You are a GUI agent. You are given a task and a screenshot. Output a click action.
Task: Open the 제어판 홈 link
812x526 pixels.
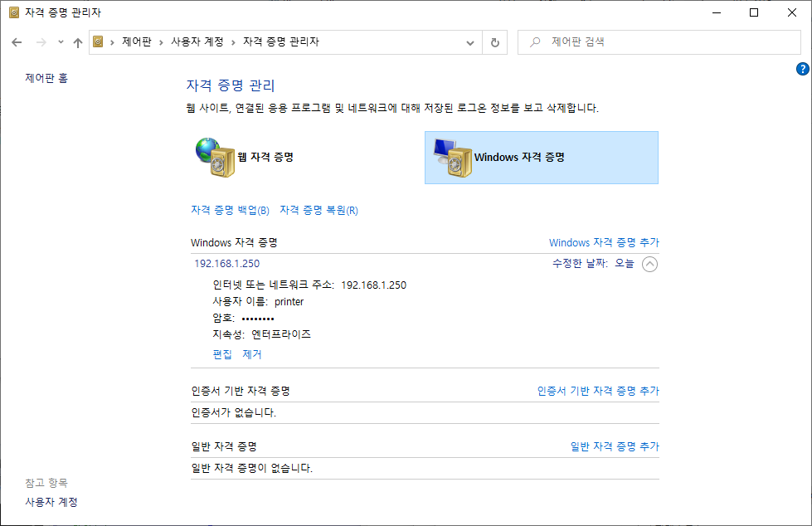coord(46,78)
